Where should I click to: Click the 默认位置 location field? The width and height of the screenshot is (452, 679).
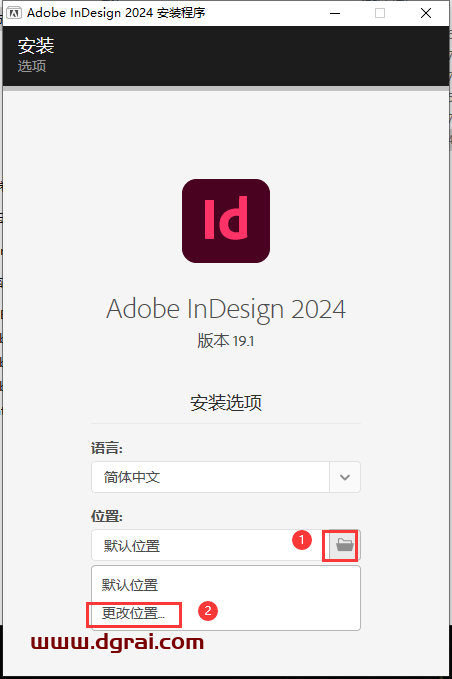(x=210, y=545)
